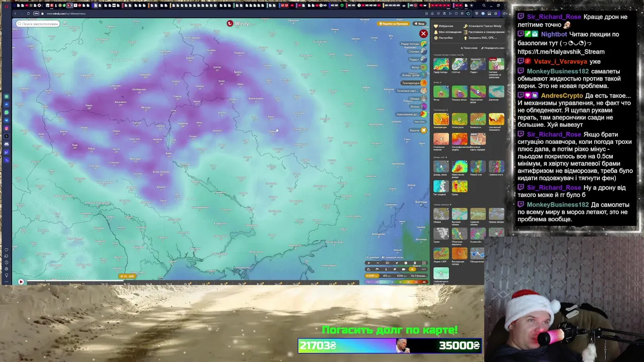
Task: Switch map to 3D mode
Action: pos(387,263)
